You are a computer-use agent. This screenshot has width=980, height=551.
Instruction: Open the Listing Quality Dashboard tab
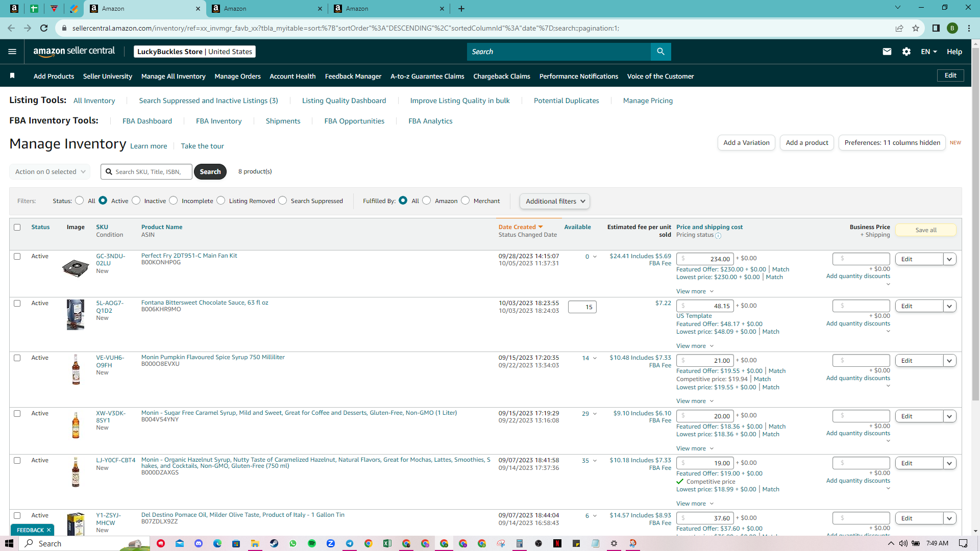coord(344,101)
